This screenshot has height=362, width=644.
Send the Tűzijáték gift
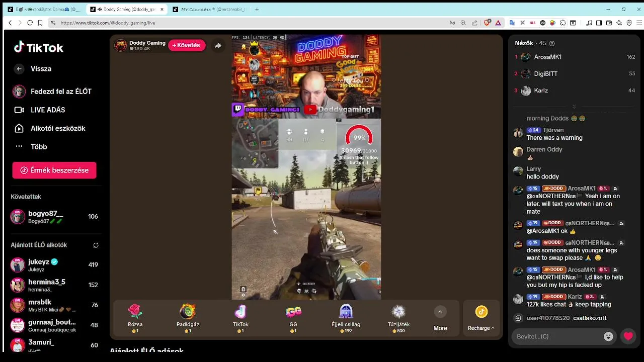click(398, 318)
